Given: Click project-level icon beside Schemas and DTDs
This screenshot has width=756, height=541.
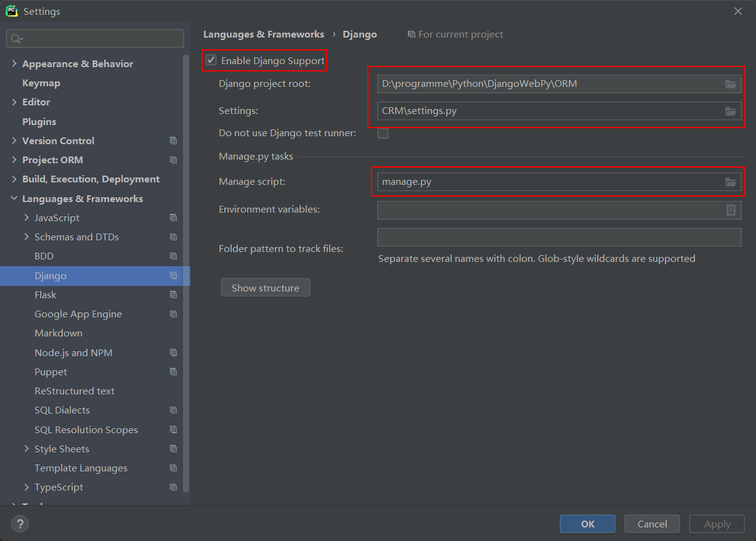Looking at the screenshot, I should (173, 237).
